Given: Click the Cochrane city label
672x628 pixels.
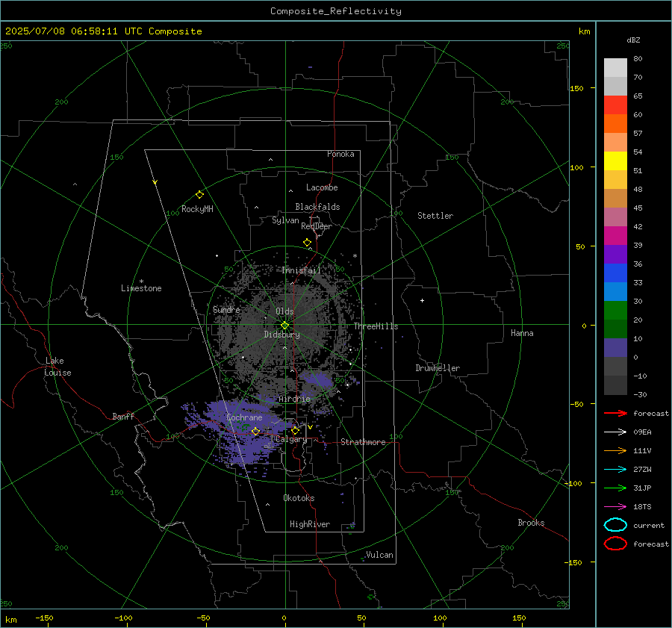Looking at the screenshot, I should pyautogui.click(x=244, y=417).
